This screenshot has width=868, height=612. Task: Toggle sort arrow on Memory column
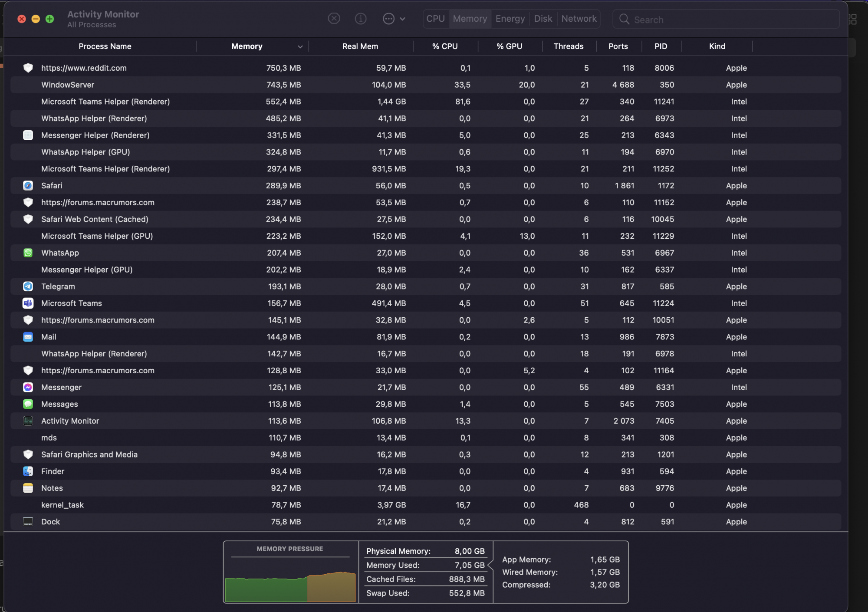point(300,46)
